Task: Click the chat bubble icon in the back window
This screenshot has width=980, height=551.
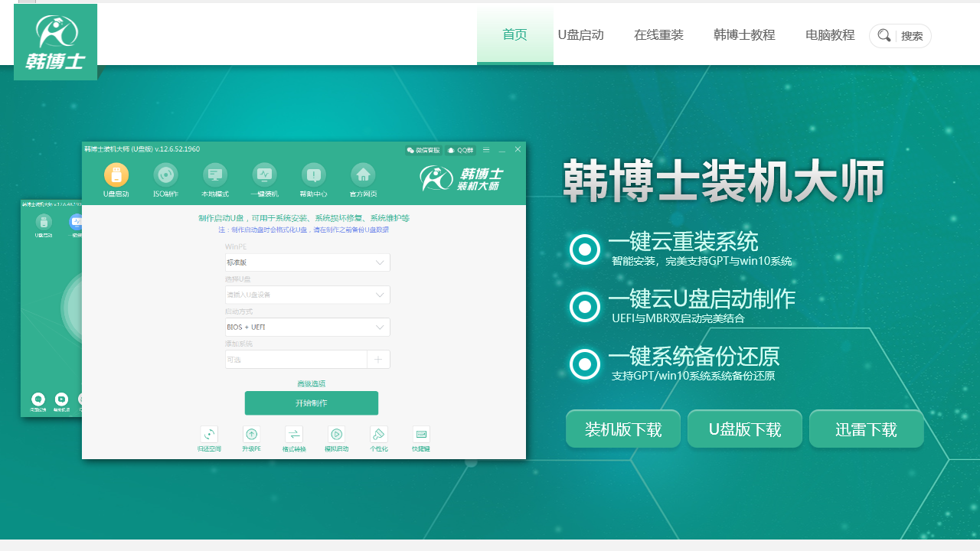Action: click(38, 399)
